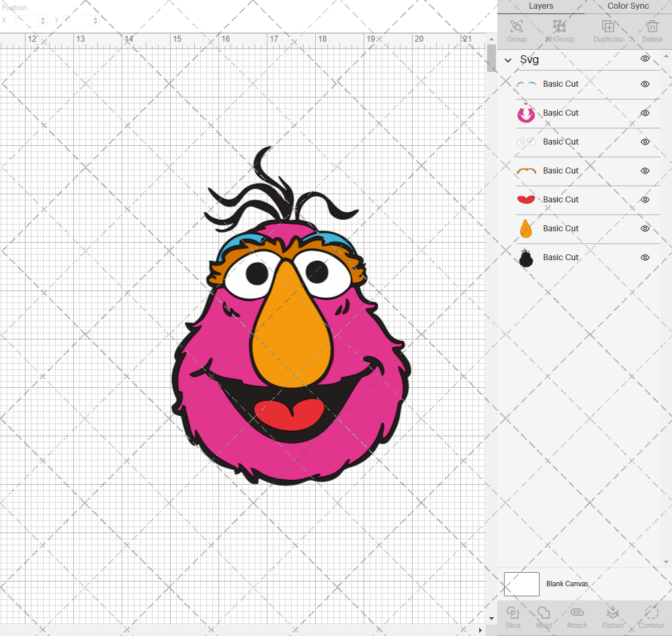Click the X position stepper arrows
The image size is (672, 636).
pyautogui.click(x=43, y=21)
